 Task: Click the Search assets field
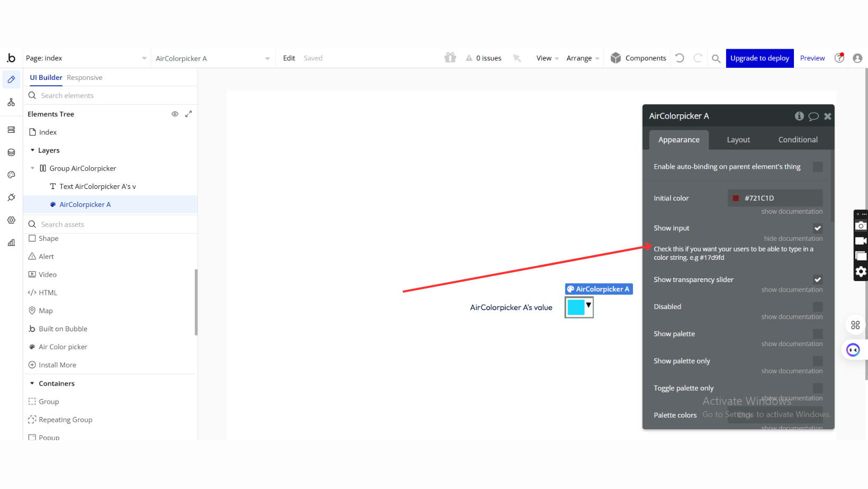[x=111, y=224]
